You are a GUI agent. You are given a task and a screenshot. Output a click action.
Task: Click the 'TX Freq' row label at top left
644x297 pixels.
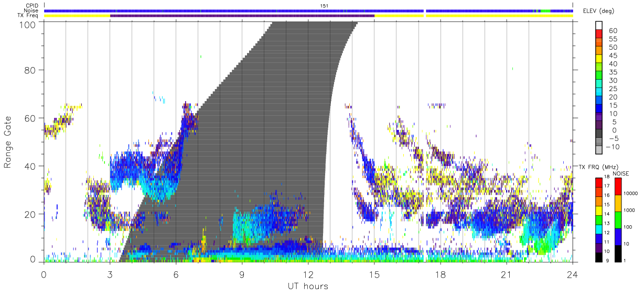(x=28, y=16)
